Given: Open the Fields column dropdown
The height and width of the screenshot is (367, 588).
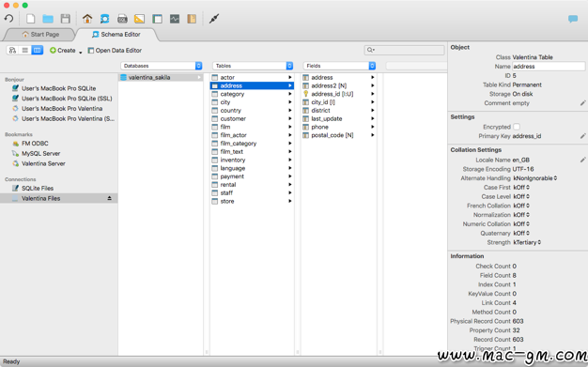Looking at the screenshot, I should pyautogui.click(x=372, y=66).
